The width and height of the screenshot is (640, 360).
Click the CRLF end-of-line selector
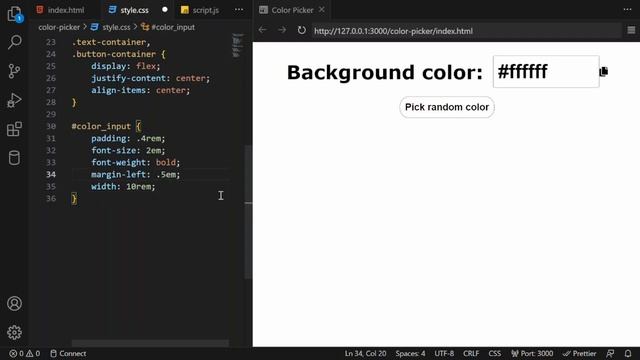(x=471, y=353)
